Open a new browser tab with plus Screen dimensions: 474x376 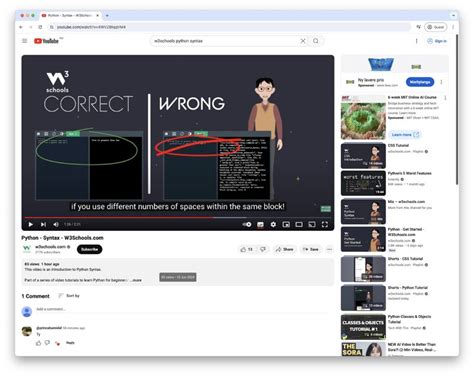tap(107, 15)
